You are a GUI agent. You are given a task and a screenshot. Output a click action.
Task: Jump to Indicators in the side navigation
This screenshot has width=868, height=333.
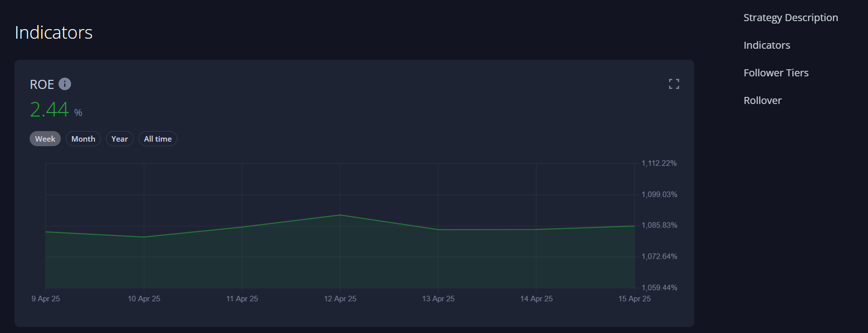coord(767,45)
